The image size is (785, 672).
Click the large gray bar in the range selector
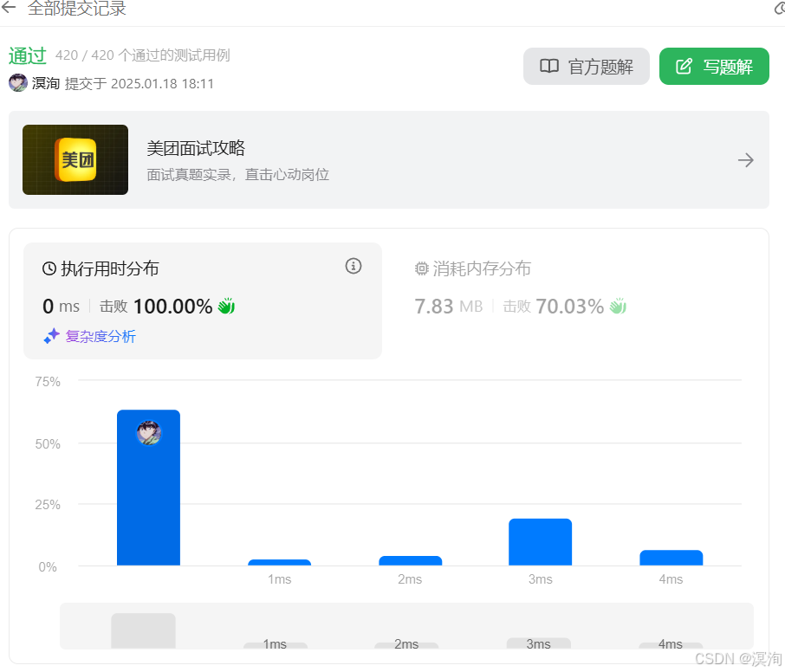[x=143, y=631]
